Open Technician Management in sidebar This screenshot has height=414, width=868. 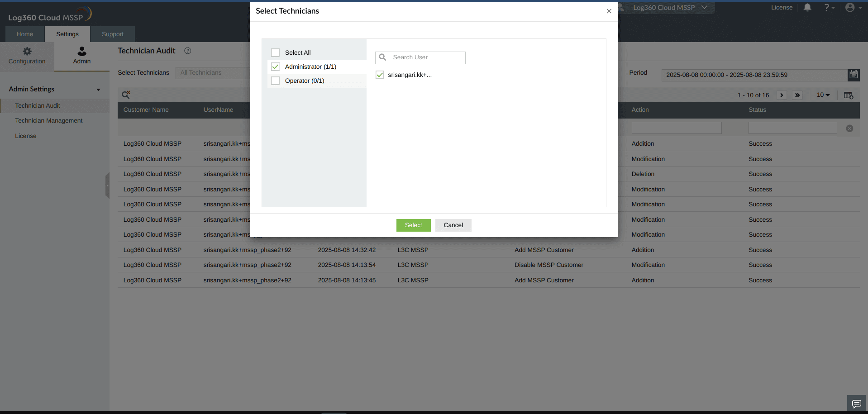(x=49, y=120)
